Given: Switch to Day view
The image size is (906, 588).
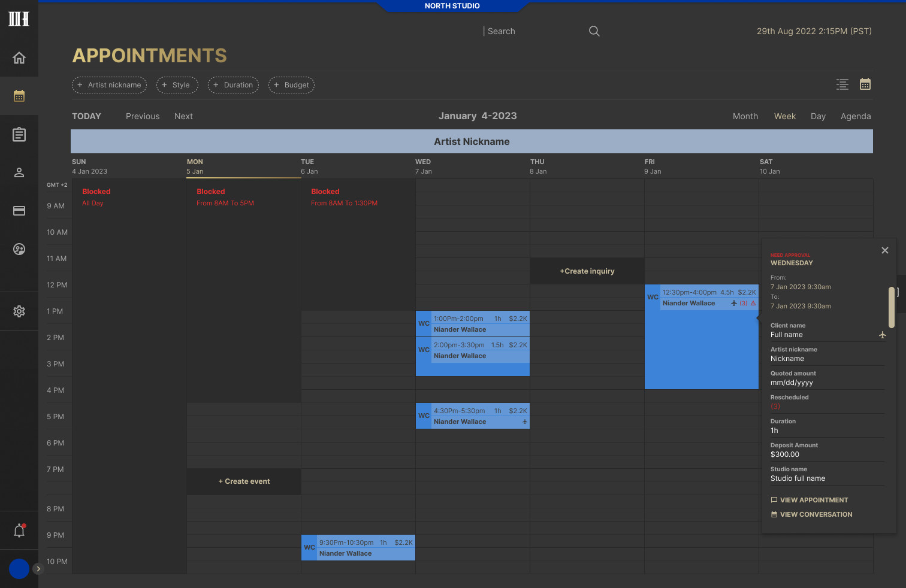Looking at the screenshot, I should 819,116.
